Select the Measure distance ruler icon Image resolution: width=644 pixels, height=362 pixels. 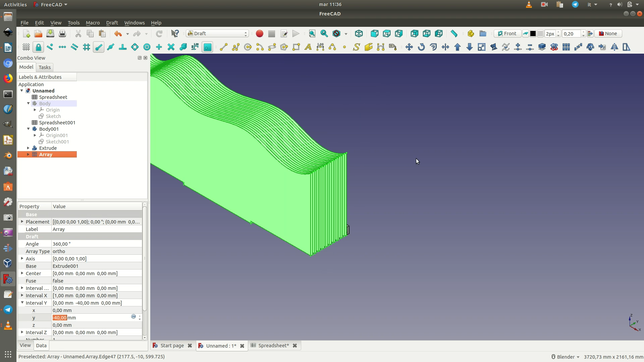pos(454,34)
